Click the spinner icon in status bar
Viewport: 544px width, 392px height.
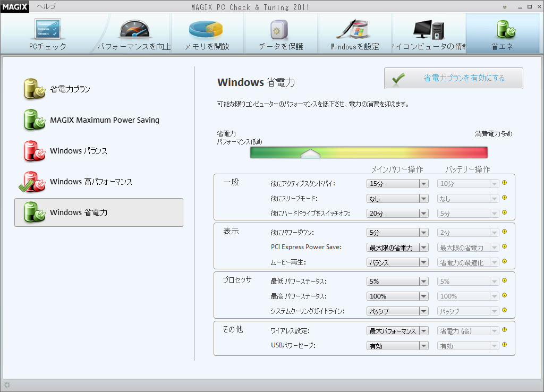pos(7,385)
